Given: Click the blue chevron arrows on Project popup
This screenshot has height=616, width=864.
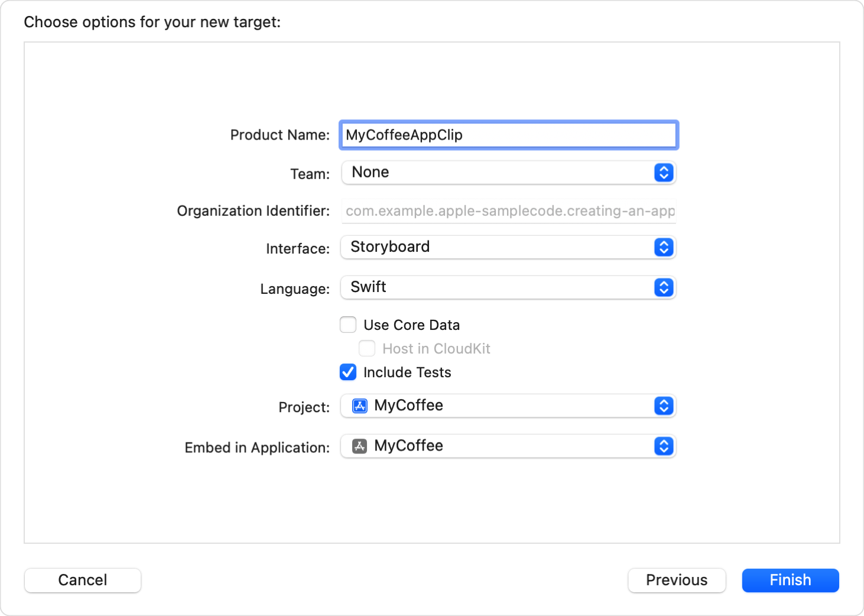Looking at the screenshot, I should tap(664, 406).
